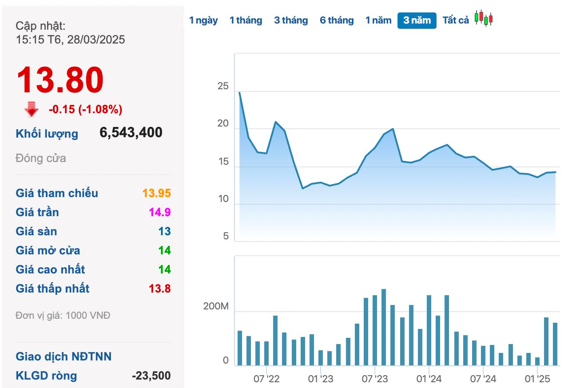Click the red down arrow price indicator

click(x=32, y=109)
